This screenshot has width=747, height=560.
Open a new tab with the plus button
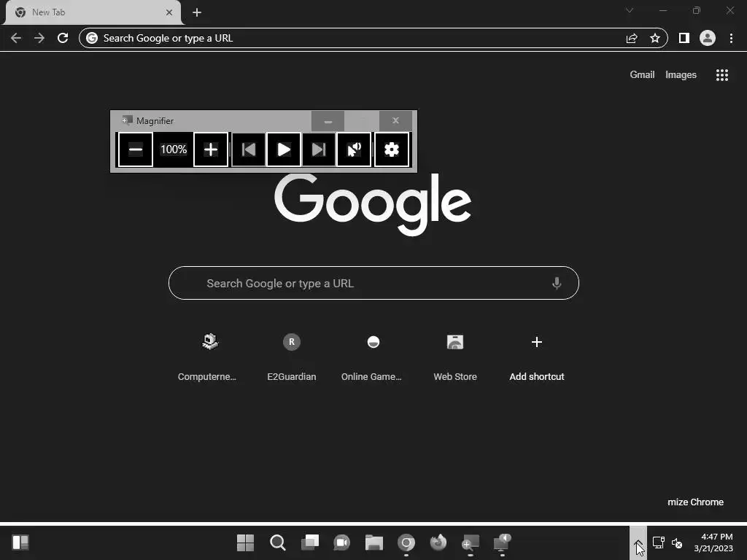[x=197, y=12]
